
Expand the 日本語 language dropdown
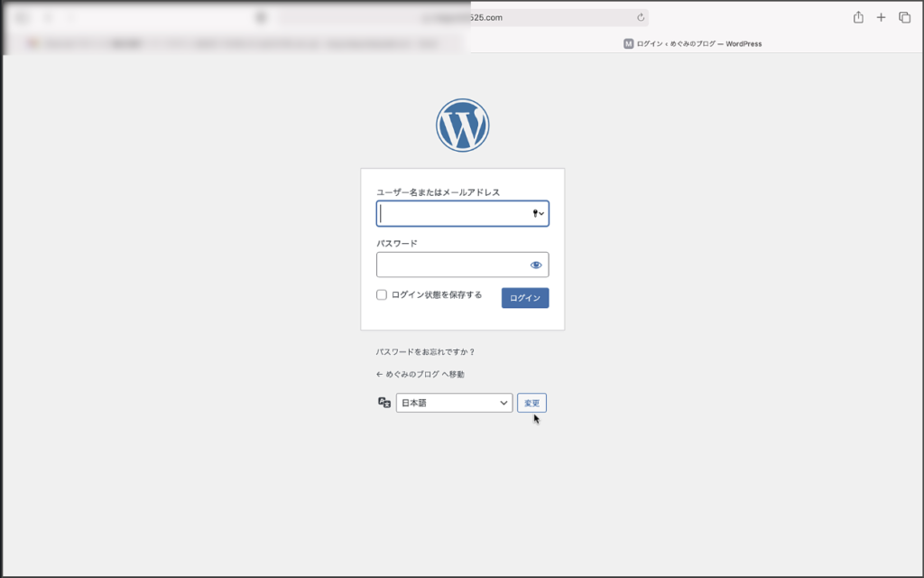[x=455, y=403]
